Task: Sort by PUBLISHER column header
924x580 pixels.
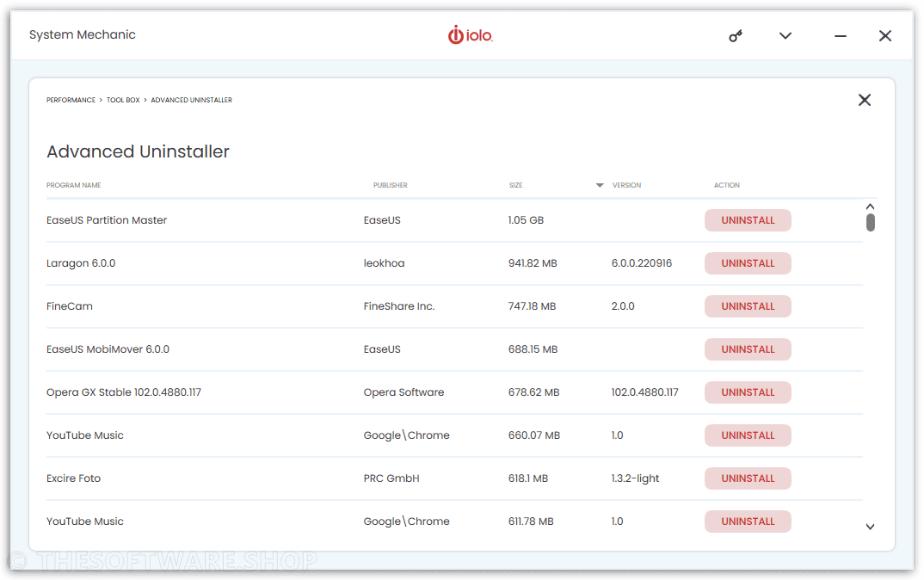Action: click(390, 185)
